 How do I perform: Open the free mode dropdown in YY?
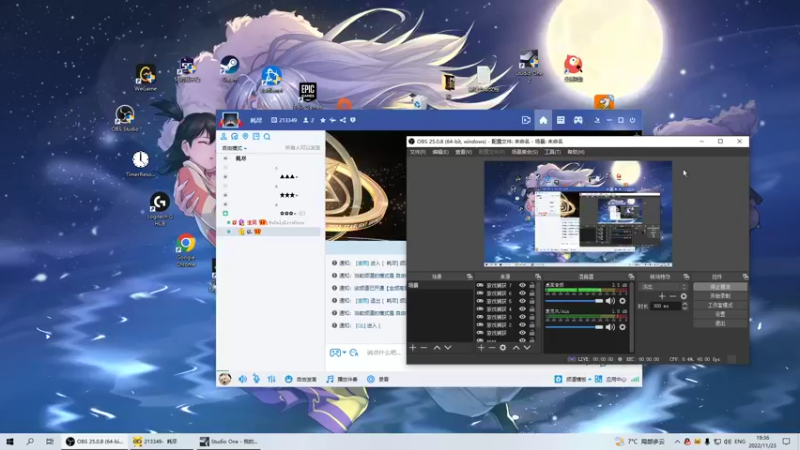point(234,148)
